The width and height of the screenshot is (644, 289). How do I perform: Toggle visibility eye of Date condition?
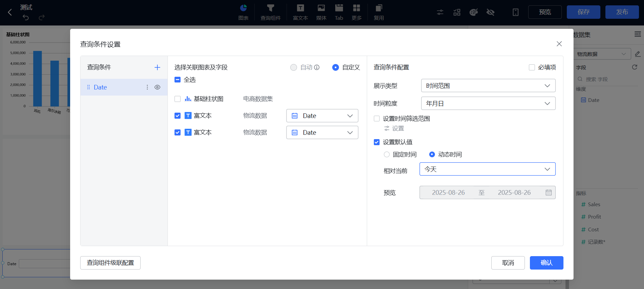click(157, 87)
